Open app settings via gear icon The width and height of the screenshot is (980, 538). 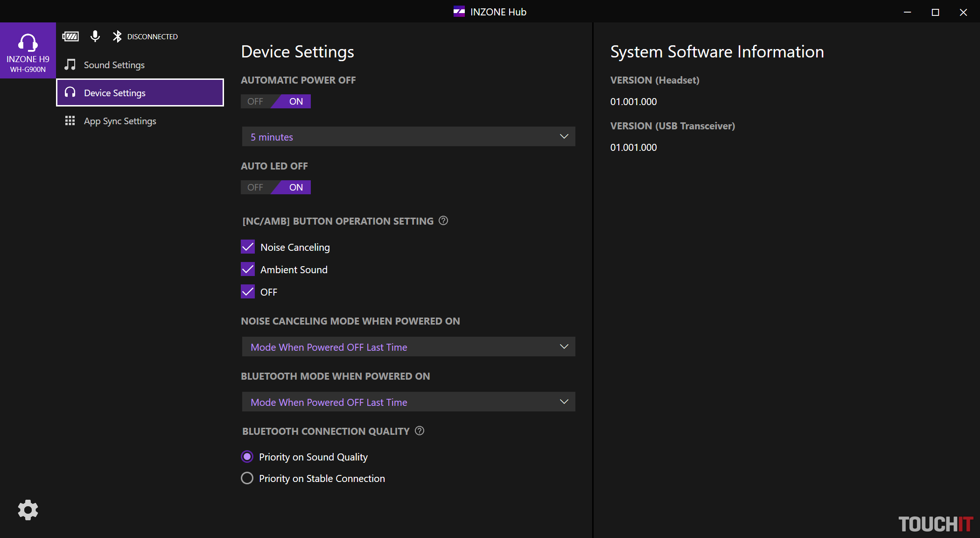point(28,510)
